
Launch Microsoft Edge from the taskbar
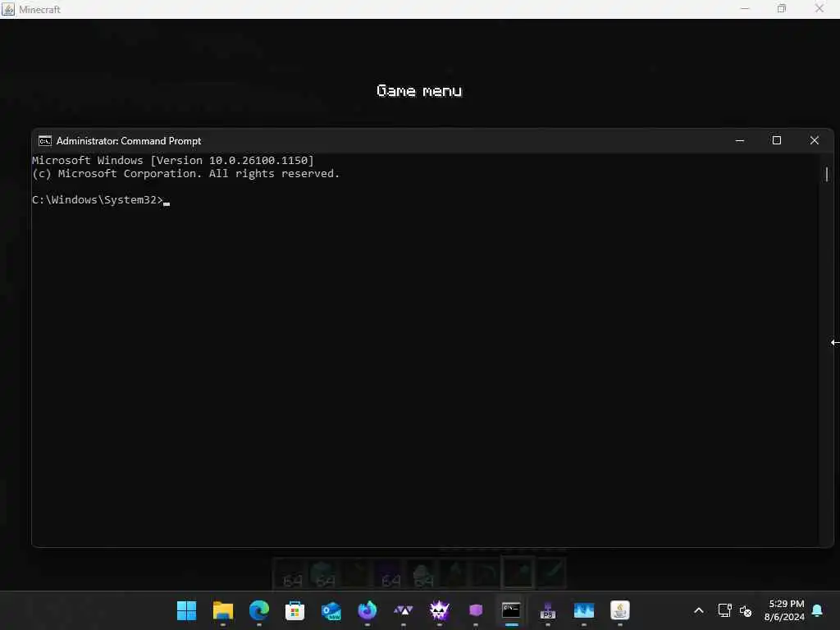coord(258,610)
